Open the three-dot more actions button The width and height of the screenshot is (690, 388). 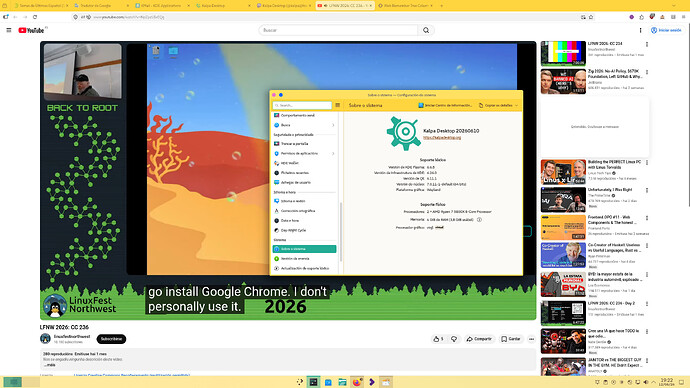click(x=531, y=339)
